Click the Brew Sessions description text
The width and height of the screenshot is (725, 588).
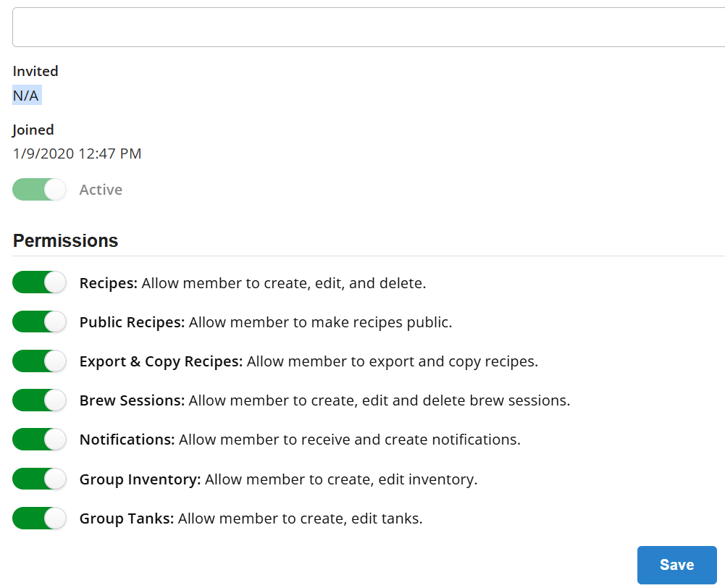[379, 400]
